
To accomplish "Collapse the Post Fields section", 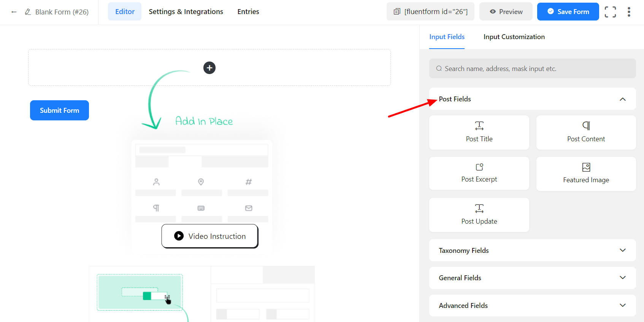I will pos(622,99).
